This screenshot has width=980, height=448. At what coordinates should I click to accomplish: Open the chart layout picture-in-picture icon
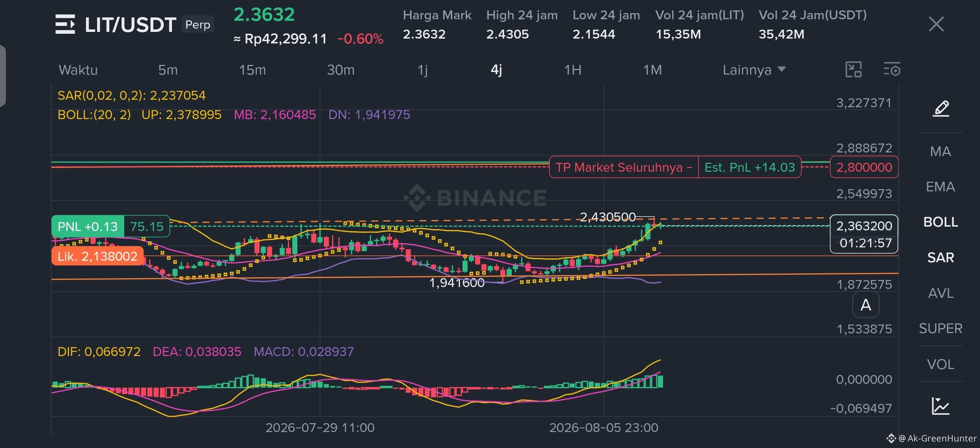pos(853,70)
